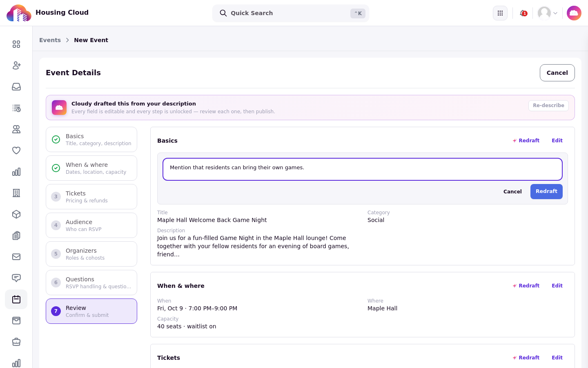Go to the Basics step
Viewport: 588px width, 368px height.
pyautogui.click(x=91, y=139)
